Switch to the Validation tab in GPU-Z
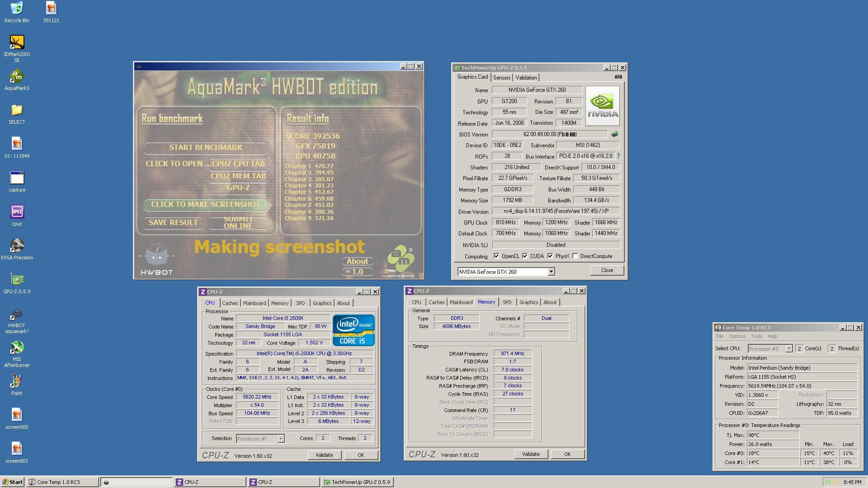 click(x=526, y=78)
